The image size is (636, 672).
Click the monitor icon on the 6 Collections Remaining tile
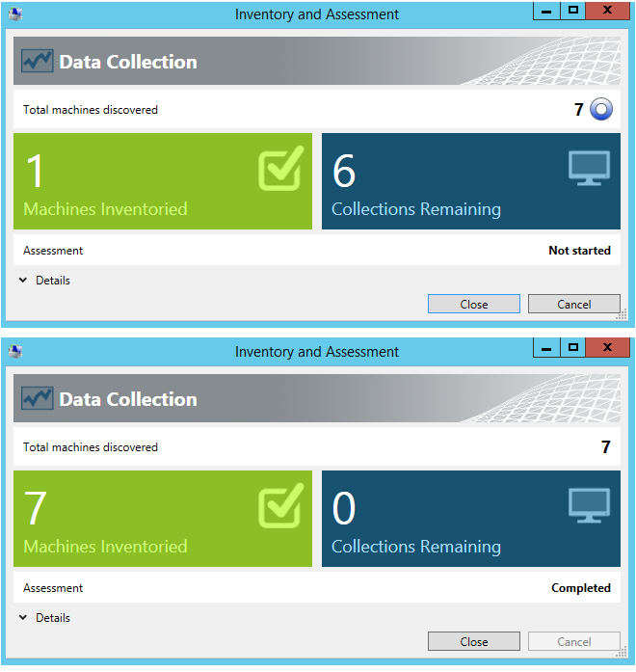click(589, 169)
